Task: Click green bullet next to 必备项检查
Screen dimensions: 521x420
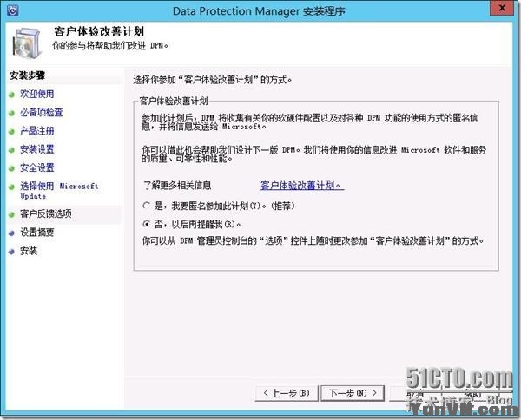Action: coord(11,113)
